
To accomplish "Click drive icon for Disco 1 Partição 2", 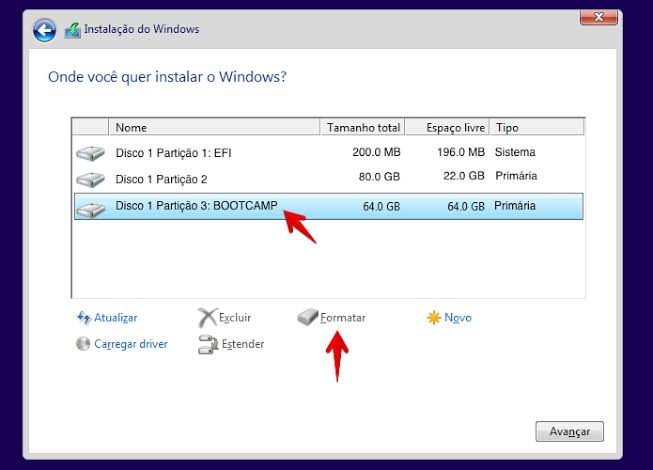I will tap(91, 179).
